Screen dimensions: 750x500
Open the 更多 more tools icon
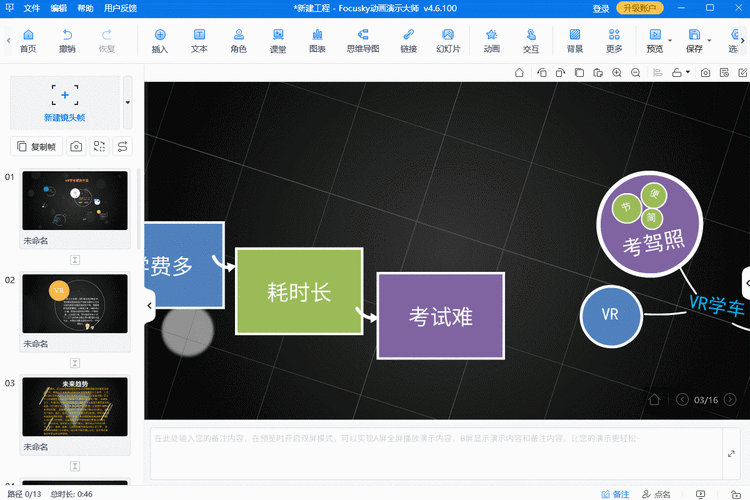pos(614,41)
